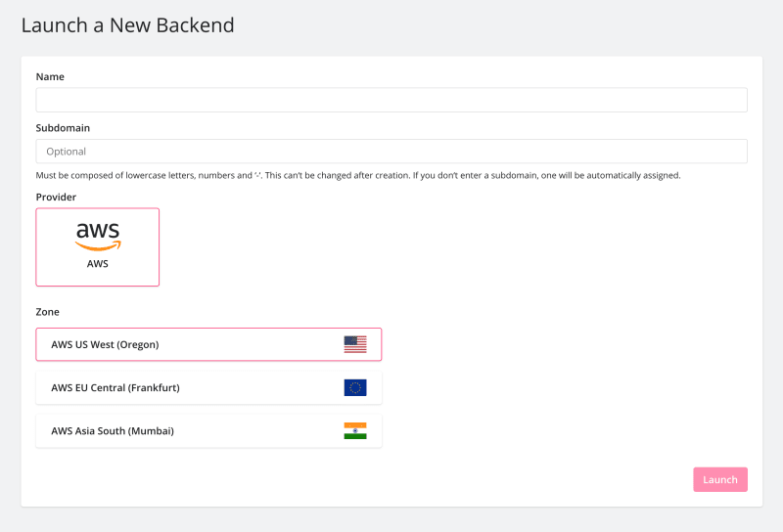
Task: Click the Mumbai zone label text
Action: [x=113, y=430]
